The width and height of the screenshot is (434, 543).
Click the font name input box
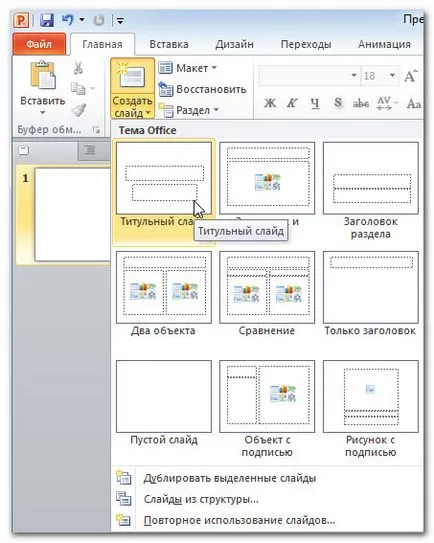pos(304,75)
